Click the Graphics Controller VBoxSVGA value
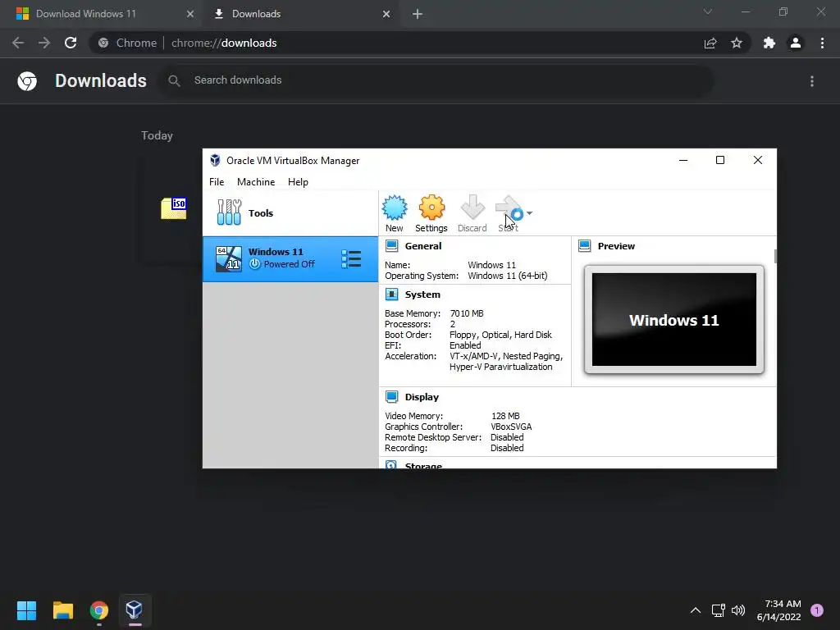The image size is (840, 630). [x=511, y=427]
